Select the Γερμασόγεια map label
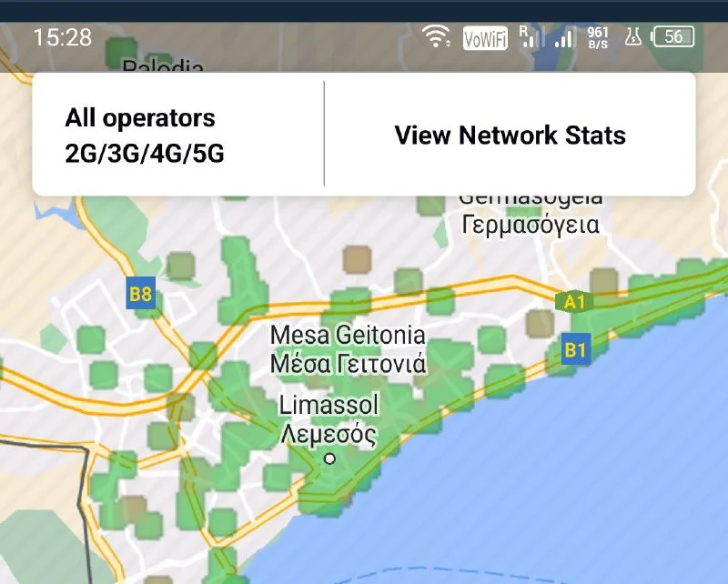 coord(531,224)
